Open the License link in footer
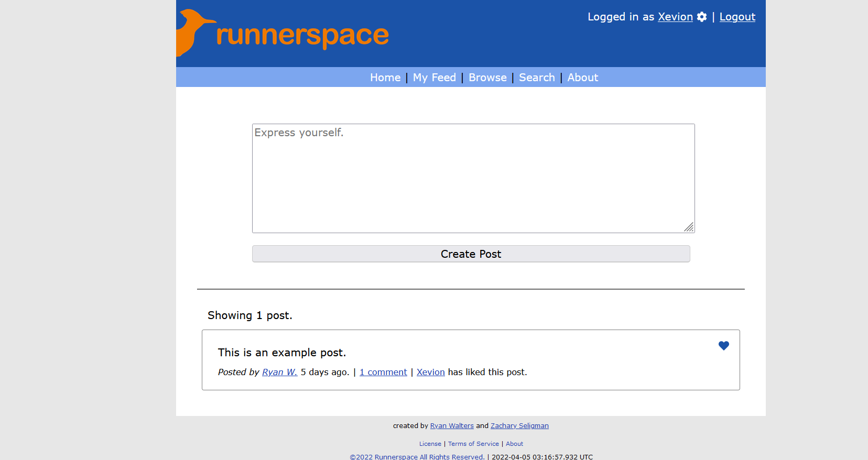The height and width of the screenshot is (460, 868). (430, 444)
